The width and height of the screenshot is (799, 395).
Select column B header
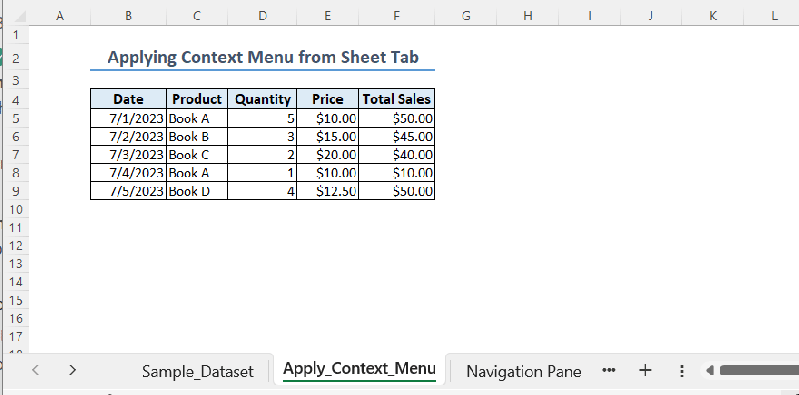click(x=128, y=16)
